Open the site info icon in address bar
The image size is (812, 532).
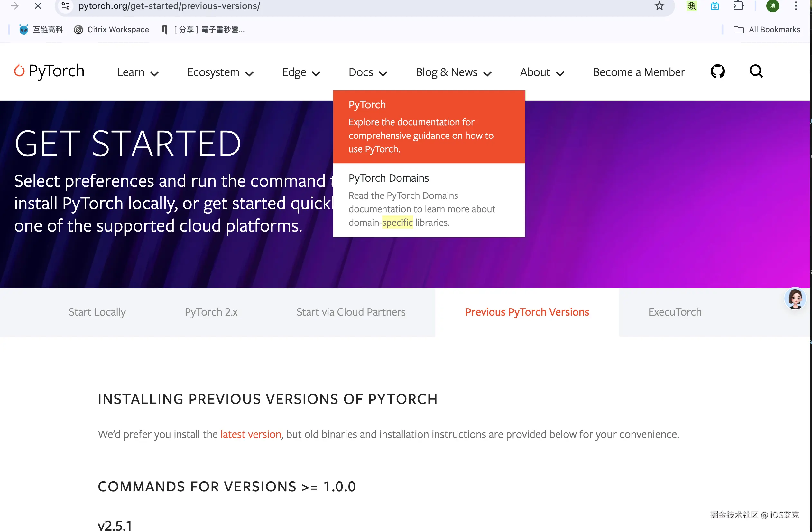point(66,6)
